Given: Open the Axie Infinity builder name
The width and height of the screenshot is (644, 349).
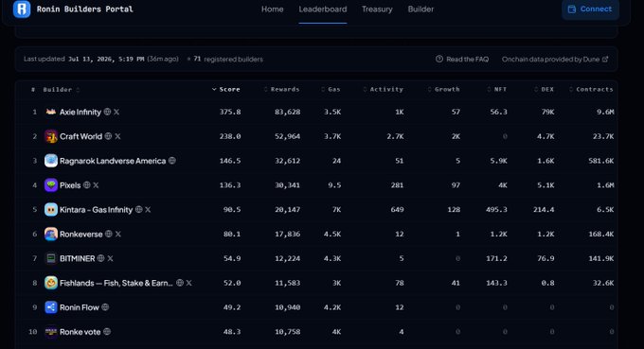Looking at the screenshot, I should pyautogui.click(x=80, y=112).
